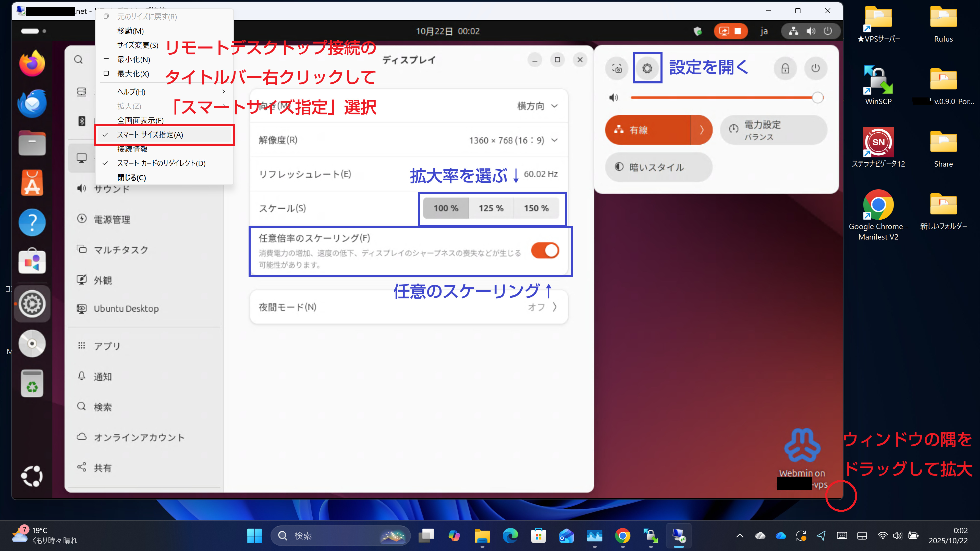Toggle fractional scaling switch off
Viewport: 980px width, 551px height.
pos(545,251)
